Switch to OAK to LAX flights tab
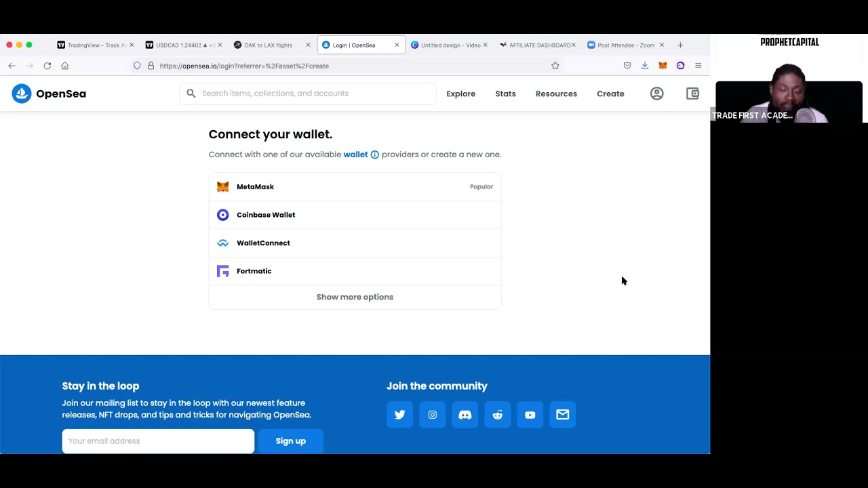Screen dimensions: 868x488 271,45
